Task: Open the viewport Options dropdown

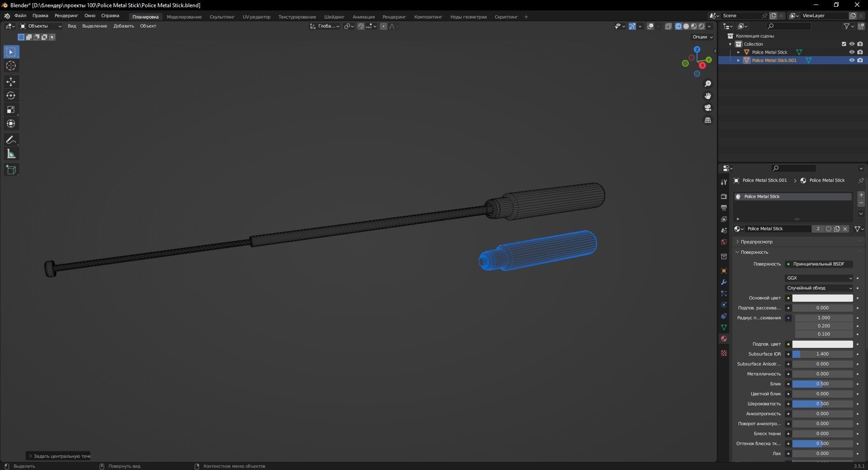Action: click(x=702, y=37)
